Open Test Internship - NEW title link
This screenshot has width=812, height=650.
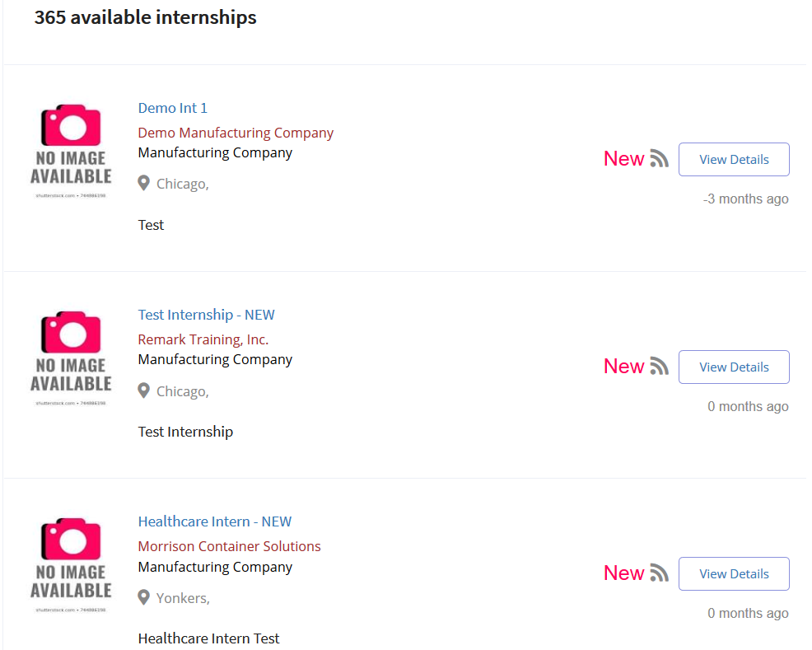[206, 315]
